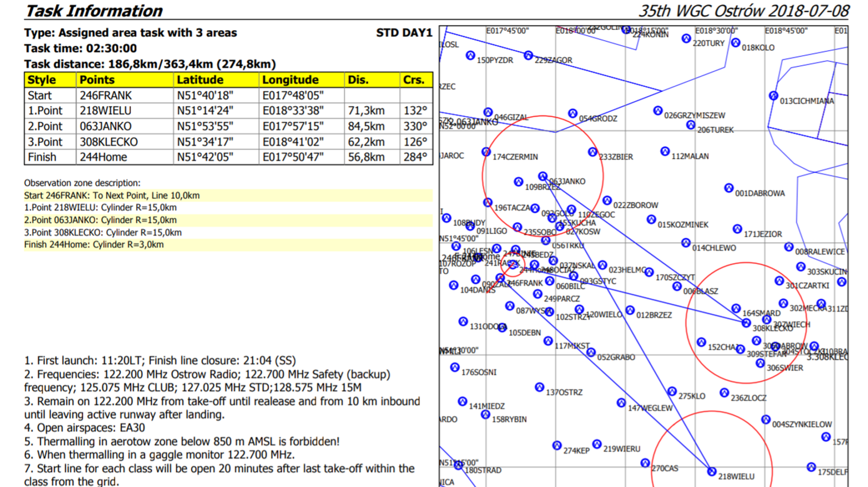868x487 pixels.
Task: Select the Start 246FRANK observation zone line
Action: [x=112, y=195]
